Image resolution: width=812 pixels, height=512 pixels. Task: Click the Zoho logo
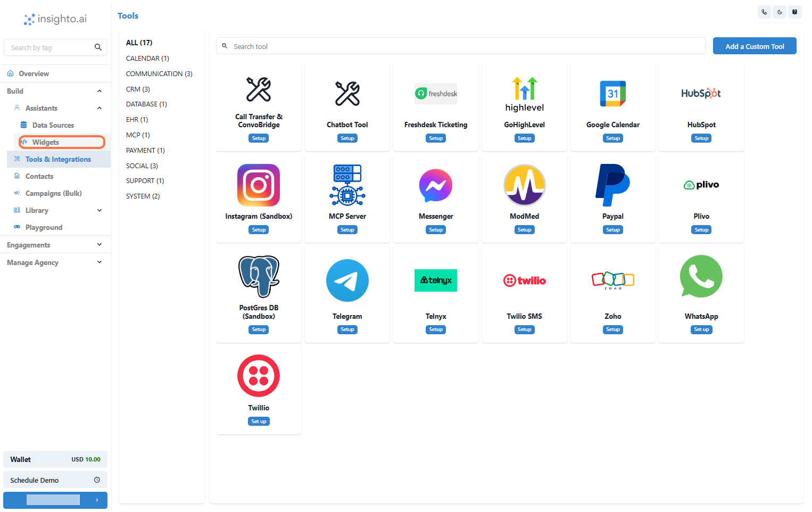pos(613,280)
